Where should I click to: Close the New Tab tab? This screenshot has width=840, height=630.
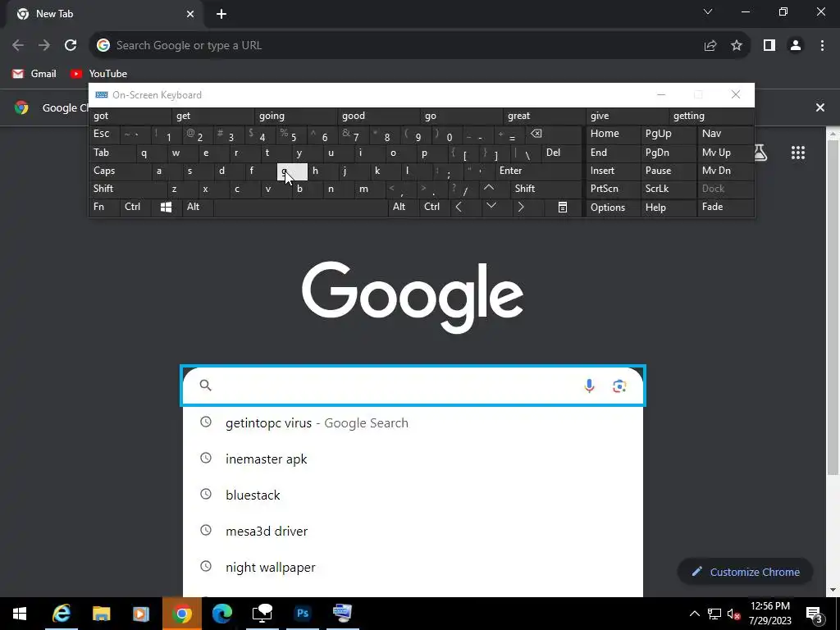pyautogui.click(x=190, y=14)
